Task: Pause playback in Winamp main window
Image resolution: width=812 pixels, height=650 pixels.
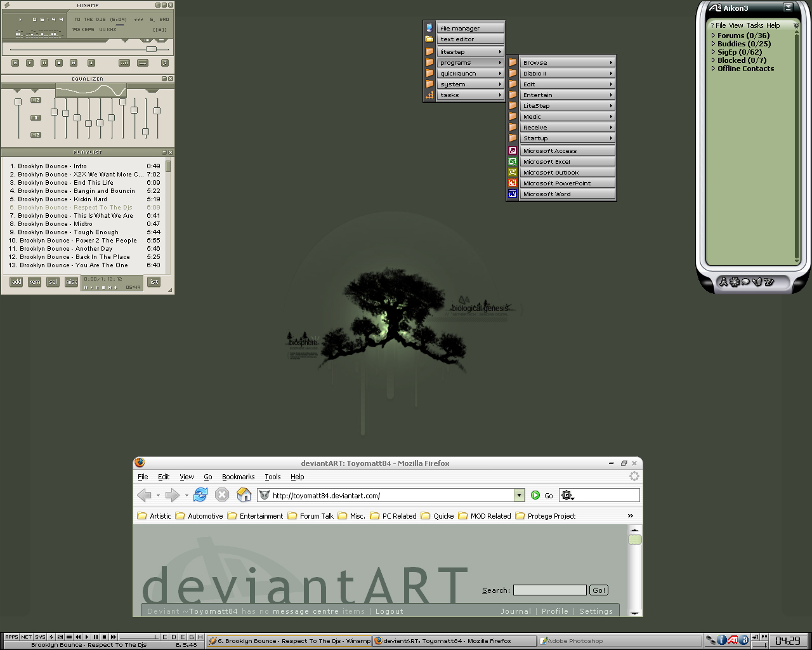Action: (x=44, y=63)
